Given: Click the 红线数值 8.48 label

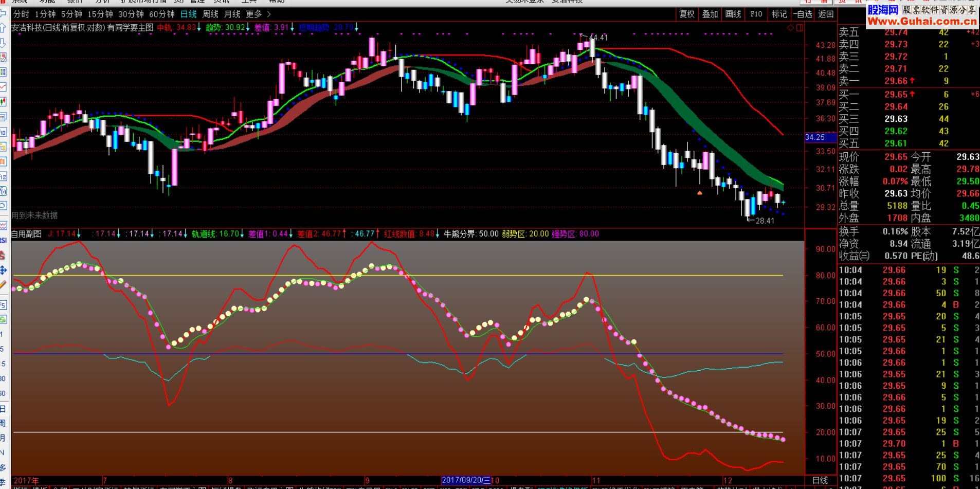Looking at the screenshot, I should pyautogui.click(x=411, y=234).
